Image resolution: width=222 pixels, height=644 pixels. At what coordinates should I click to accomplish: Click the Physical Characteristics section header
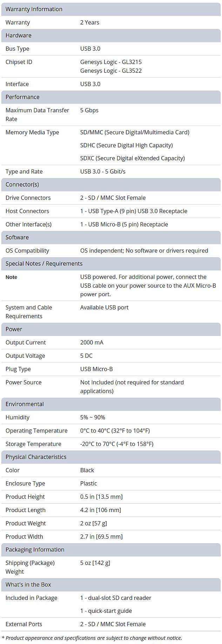(x=36, y=457)
